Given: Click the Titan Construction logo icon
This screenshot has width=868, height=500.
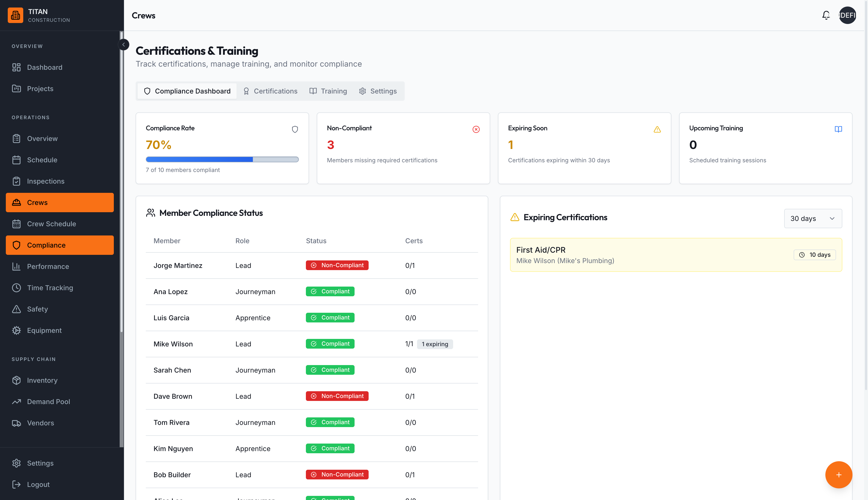Looking at the screenshot, I should (15, 16).
